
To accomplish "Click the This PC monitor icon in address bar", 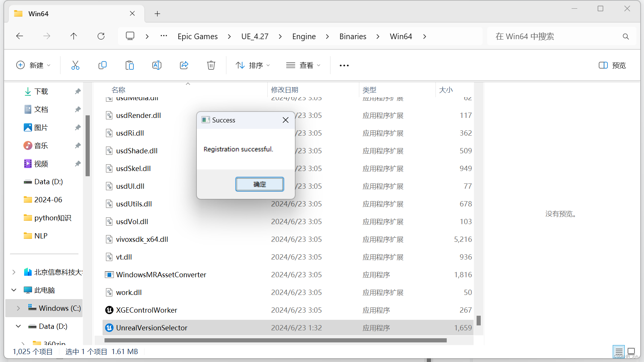I will point(130,36).
